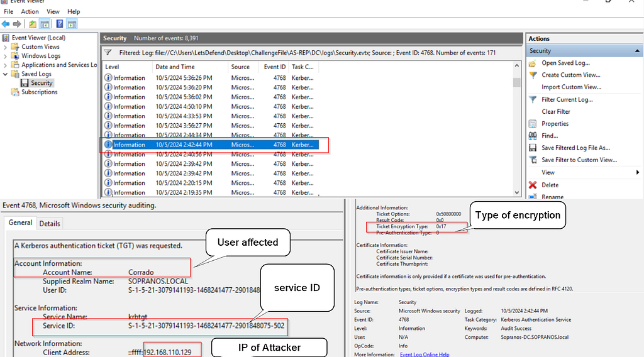The width and height of the screenshot is (644, 357).
Task: Click Create Custom View funnel icon
Action: click(x=533, y=75)
